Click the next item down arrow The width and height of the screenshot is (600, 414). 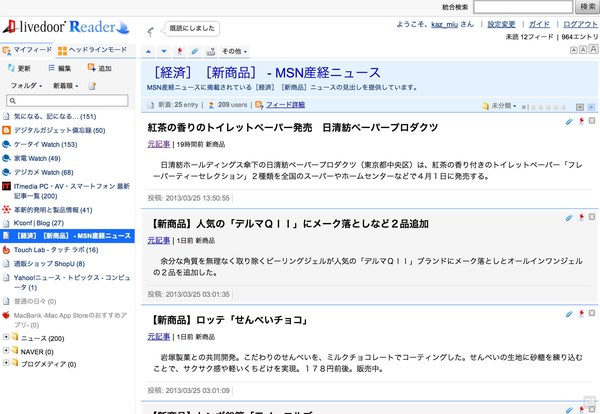coord(164,50)
